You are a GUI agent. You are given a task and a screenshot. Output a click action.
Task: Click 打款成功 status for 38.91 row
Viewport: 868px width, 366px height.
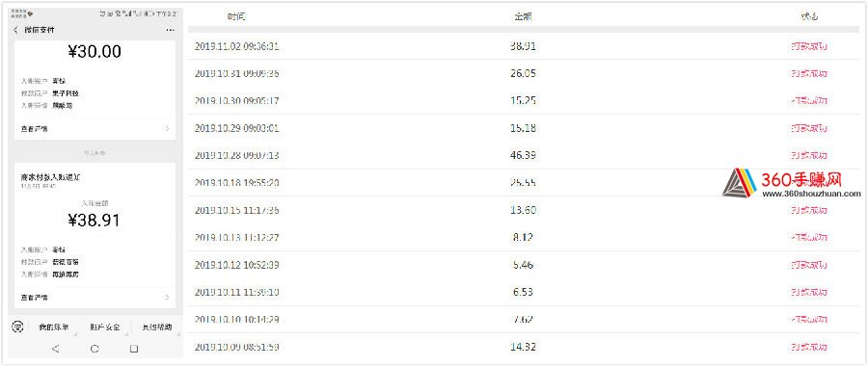(x=809, y=46)
